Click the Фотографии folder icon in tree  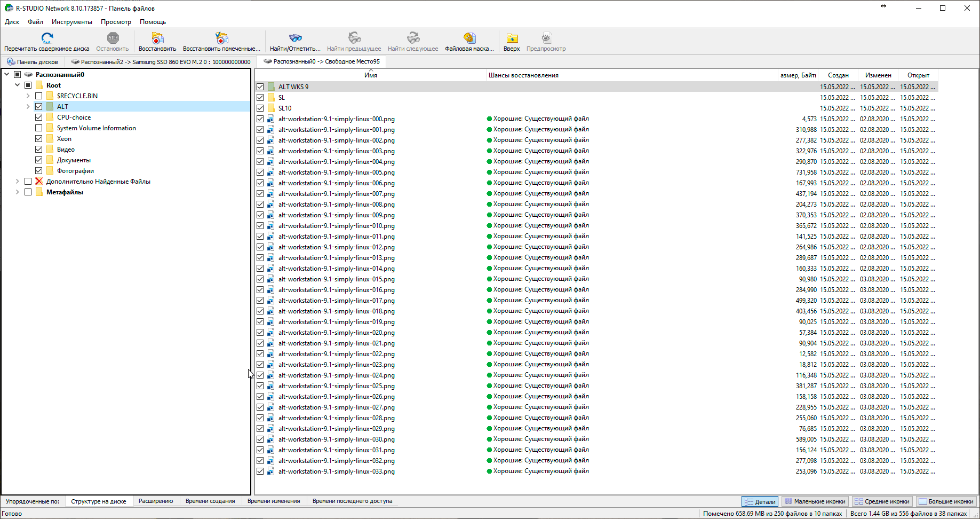point(50,171)
